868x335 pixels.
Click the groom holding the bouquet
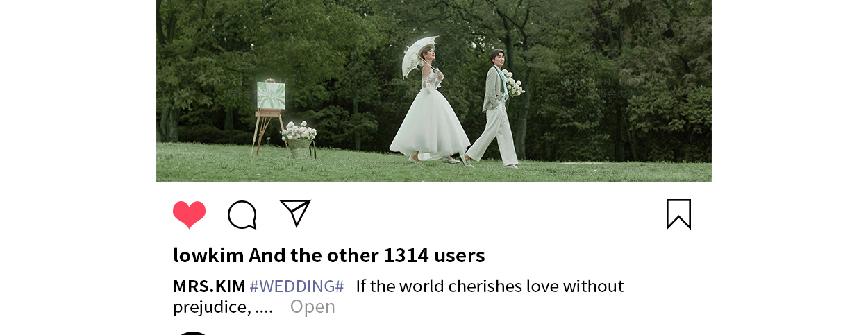coord(496,108)
